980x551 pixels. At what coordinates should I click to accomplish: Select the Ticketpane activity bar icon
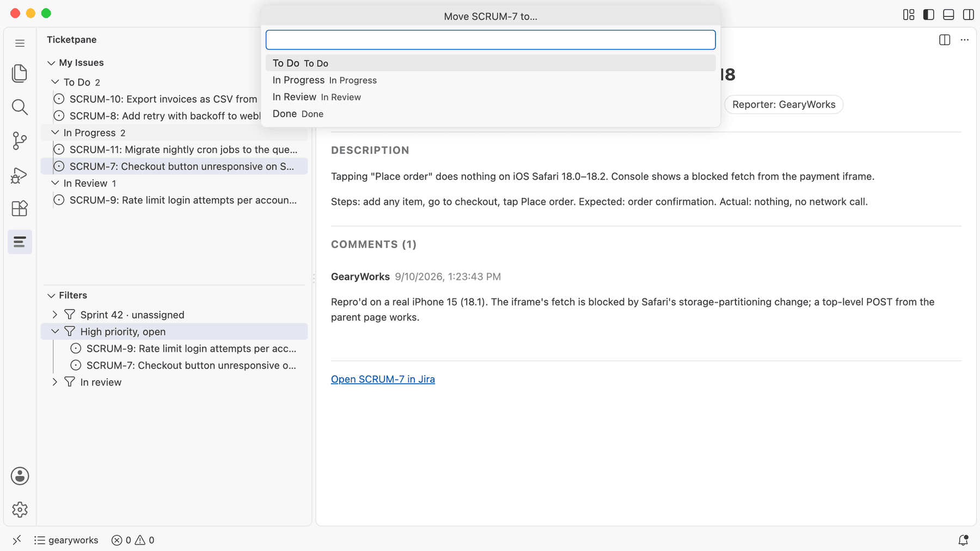pyautogui.click(x=20, y=242)
